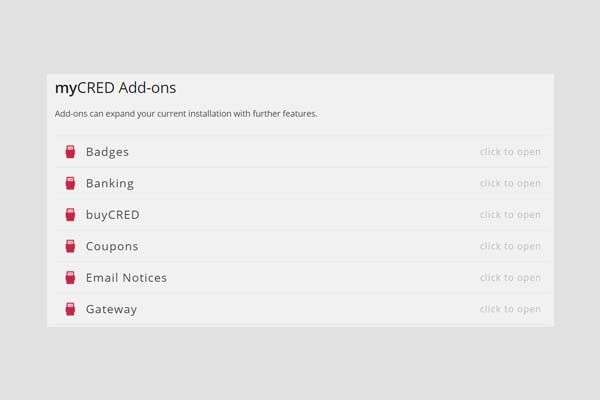Click the red icon beside Banking
Screen dimensions: 600x400
(70, 183)
